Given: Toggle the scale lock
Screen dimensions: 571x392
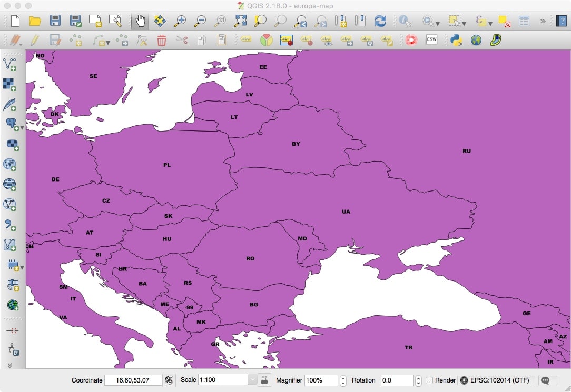Looking at the screenshot, I should coord(264,380).
